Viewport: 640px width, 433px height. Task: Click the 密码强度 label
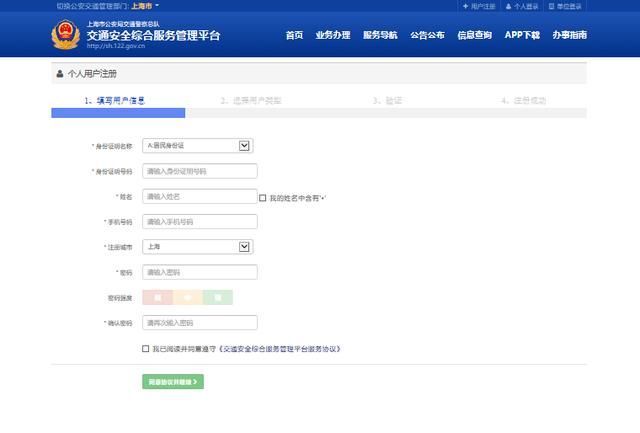pyautogui.click(x=120, y=298)
